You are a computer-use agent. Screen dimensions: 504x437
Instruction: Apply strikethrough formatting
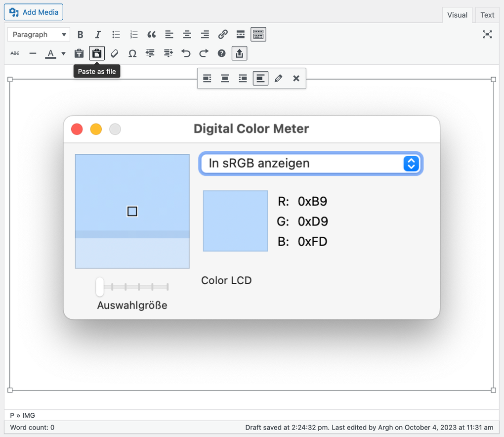coord(15,53)
